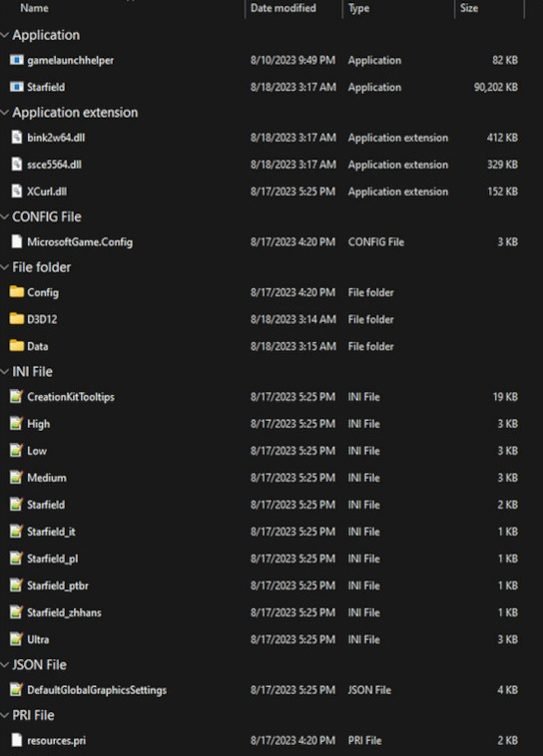Select the CreationKitTooltips file name
This screenshot has height=756, width=543.
71,397
